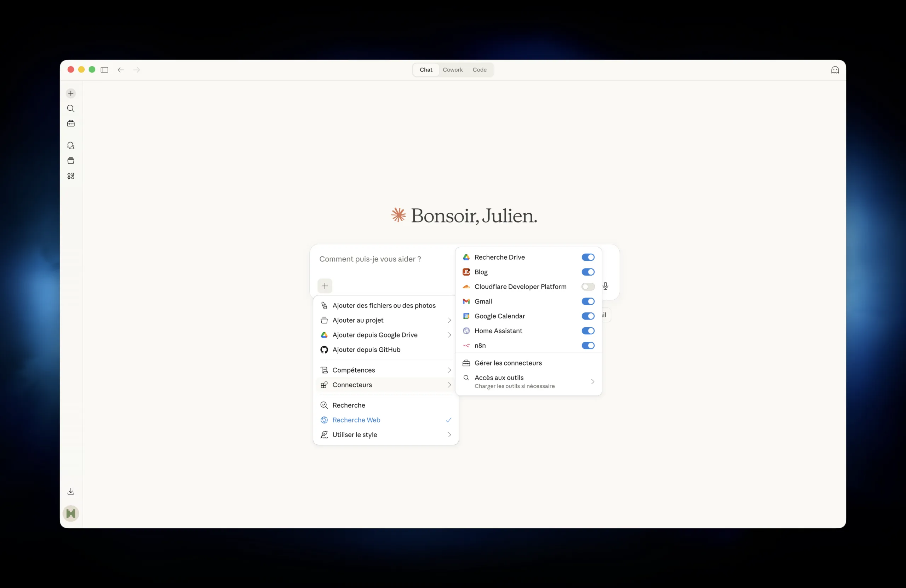
Task: Select Ajouter depuis GitHub menu item
Action: pyautogui.click(x=366, y=350)
